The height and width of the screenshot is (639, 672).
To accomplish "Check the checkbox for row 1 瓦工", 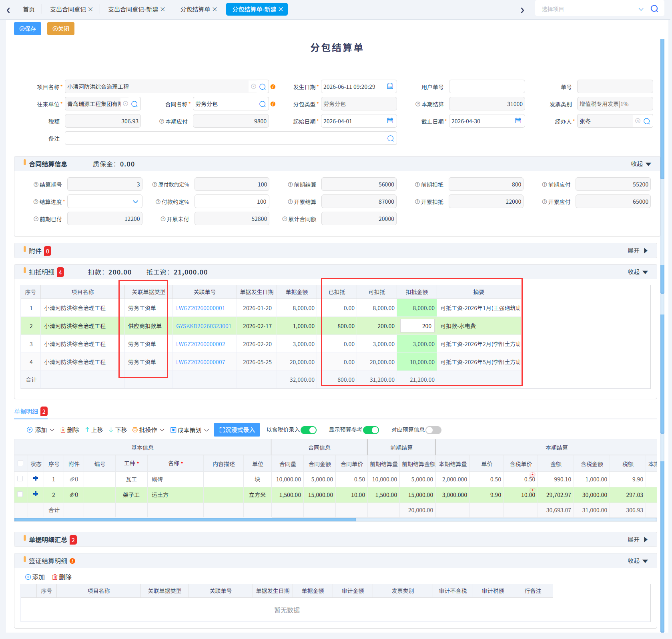I will pos(20,479).
